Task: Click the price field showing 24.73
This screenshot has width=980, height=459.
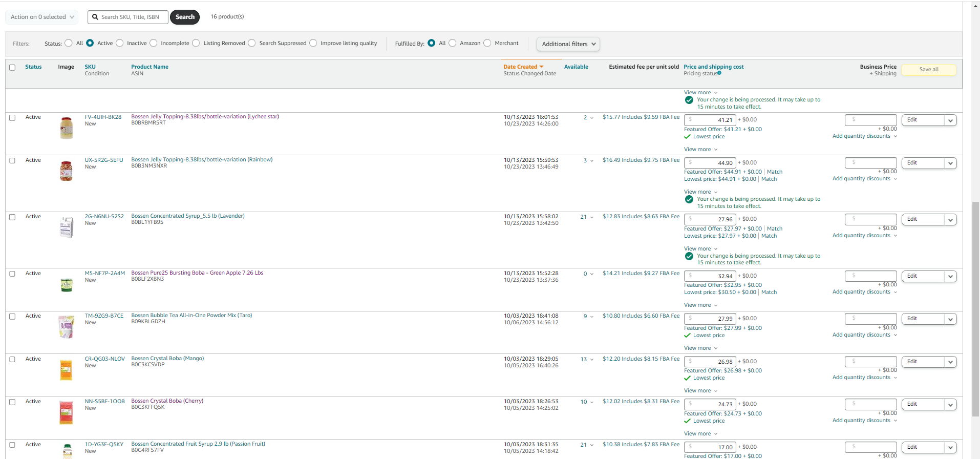Action: (710, 404)
